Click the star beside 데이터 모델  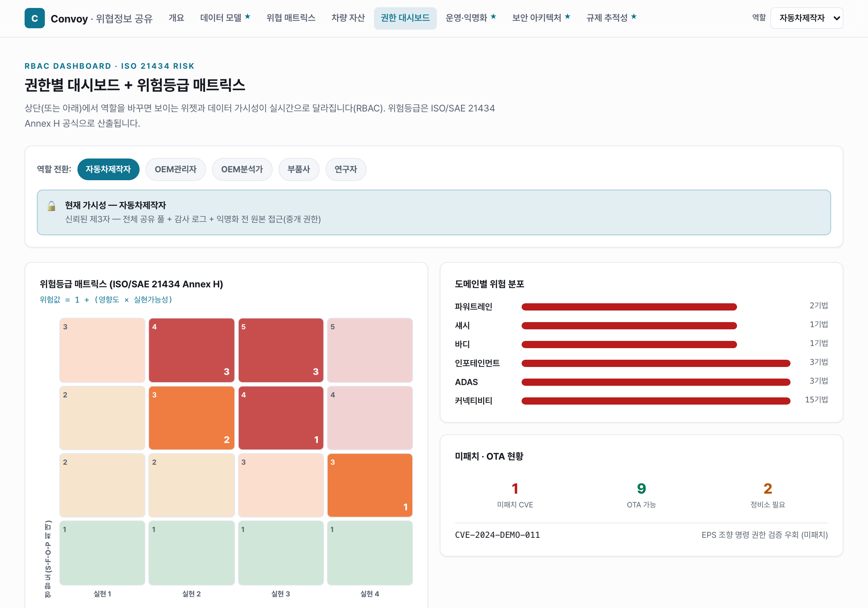(x=248, y=17)
